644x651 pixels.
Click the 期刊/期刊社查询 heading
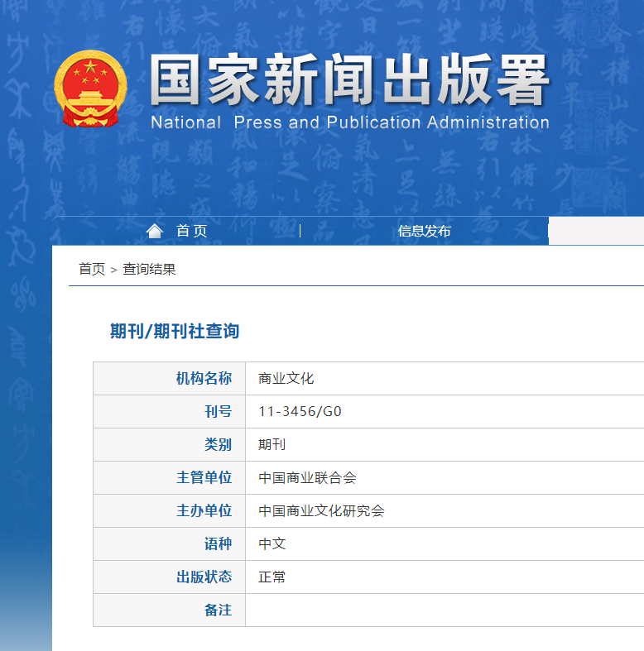coord(175,331)
